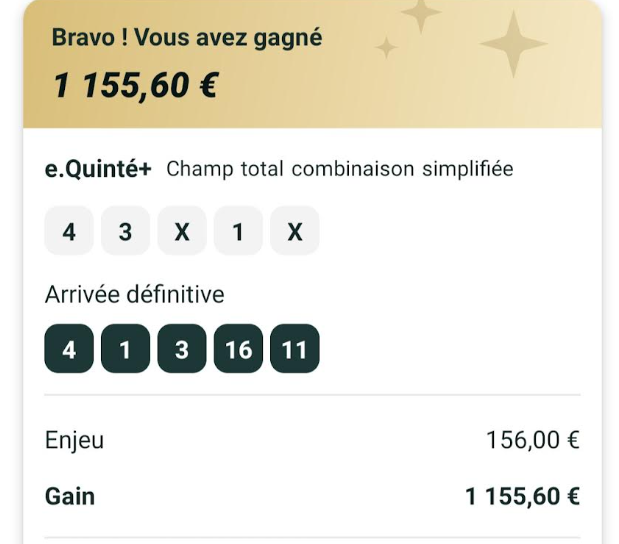Click dark chip 1 in Arrivée définitive
The width and height of the screenshot is (619, 544).
coord(125,351)
